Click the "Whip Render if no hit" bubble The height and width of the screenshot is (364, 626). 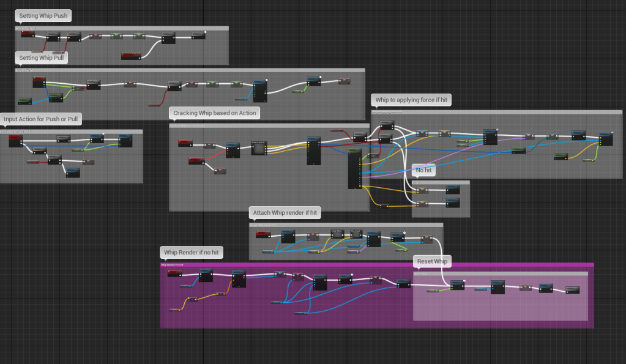191,252
